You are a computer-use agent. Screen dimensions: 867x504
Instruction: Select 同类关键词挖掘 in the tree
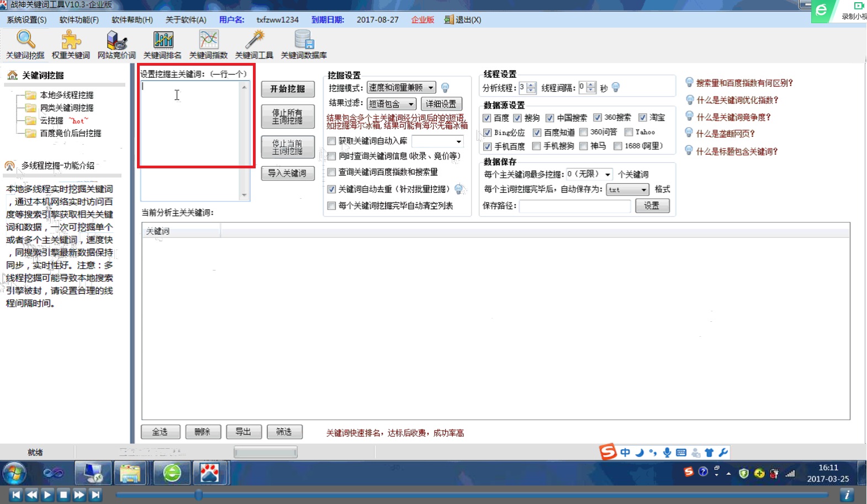point(67,108)
